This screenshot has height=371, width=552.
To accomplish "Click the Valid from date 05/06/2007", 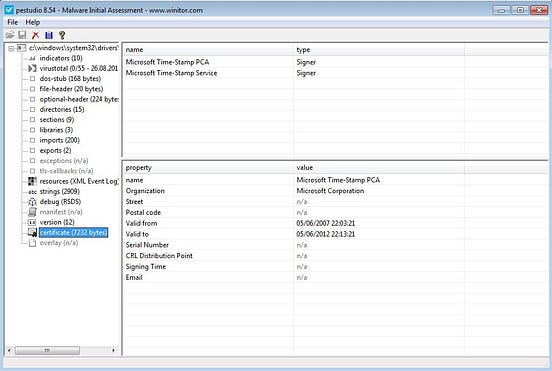I will [326, 223].
